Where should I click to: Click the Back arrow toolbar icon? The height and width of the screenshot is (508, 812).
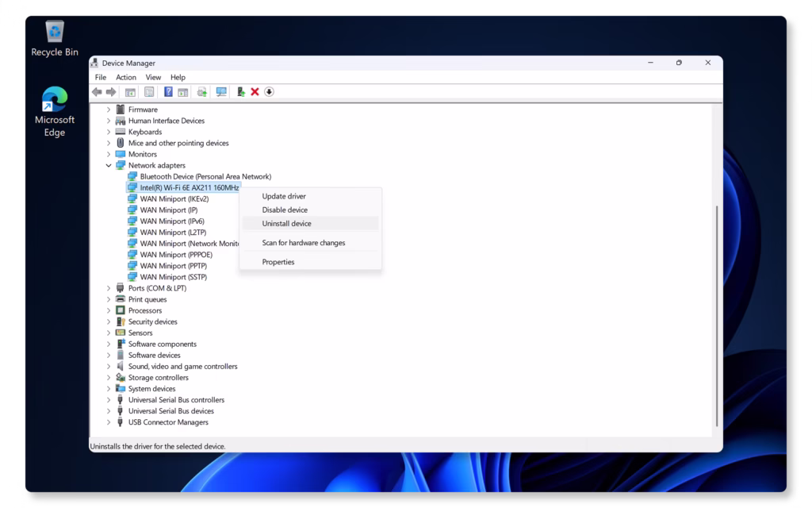97,92
